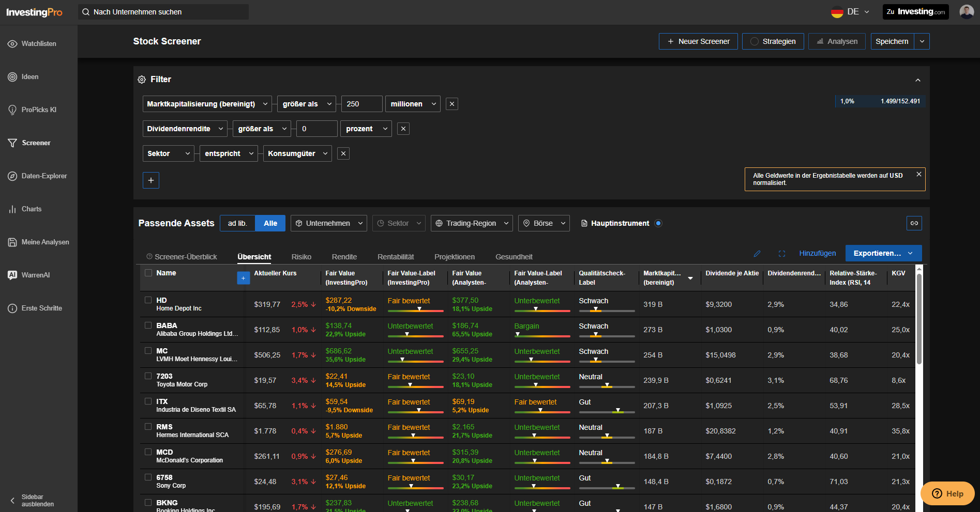The height and width of the screenshot is (512, 980).
Task: Collapse sidebar with Sidebar ausblenden arrow
Action: 13,501
